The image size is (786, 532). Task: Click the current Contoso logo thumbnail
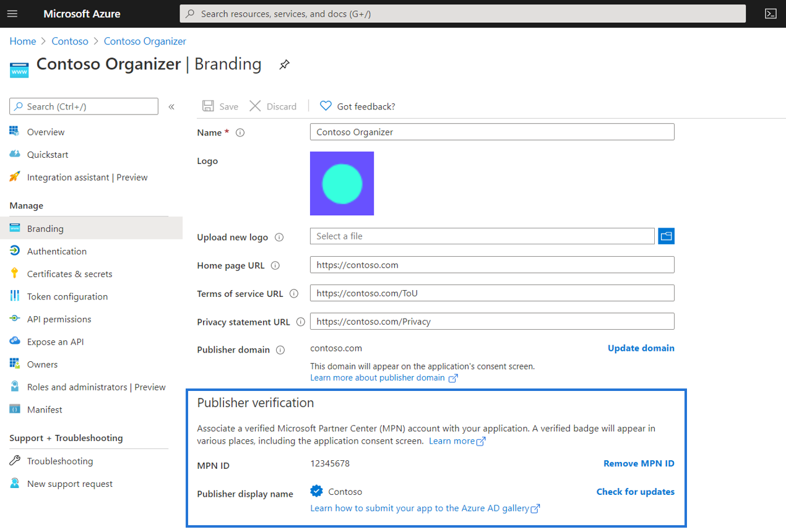pyautogui.click(x=342, y=183)
